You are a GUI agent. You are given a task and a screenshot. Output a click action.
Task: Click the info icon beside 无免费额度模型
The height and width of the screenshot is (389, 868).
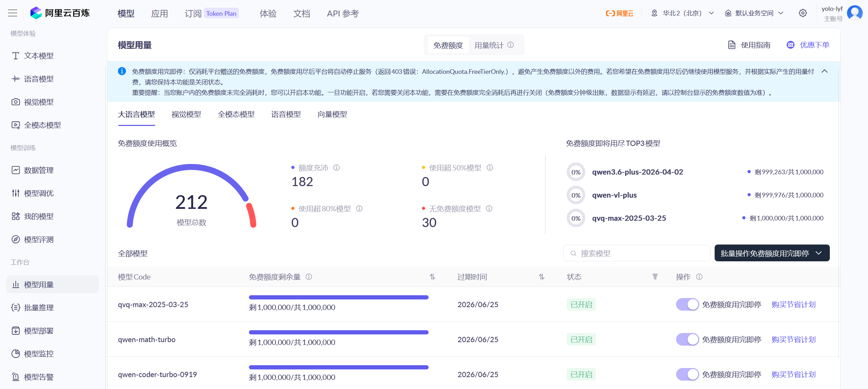click(489, 208)
